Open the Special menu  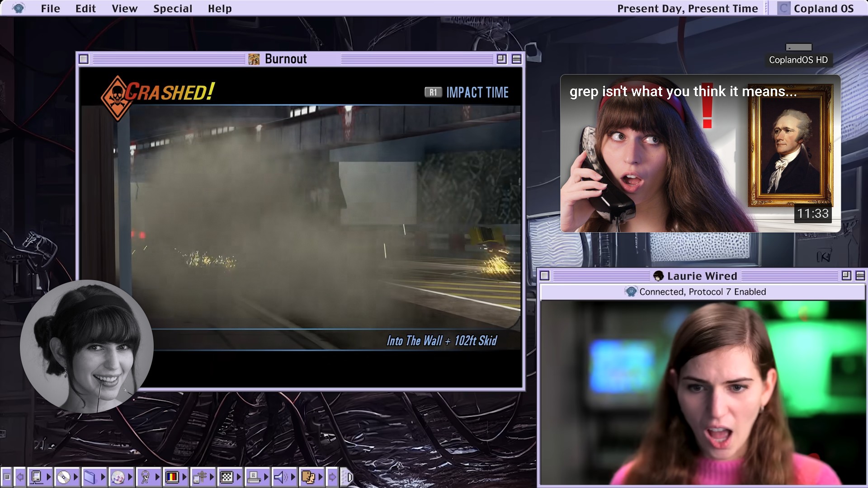point(173,9)
